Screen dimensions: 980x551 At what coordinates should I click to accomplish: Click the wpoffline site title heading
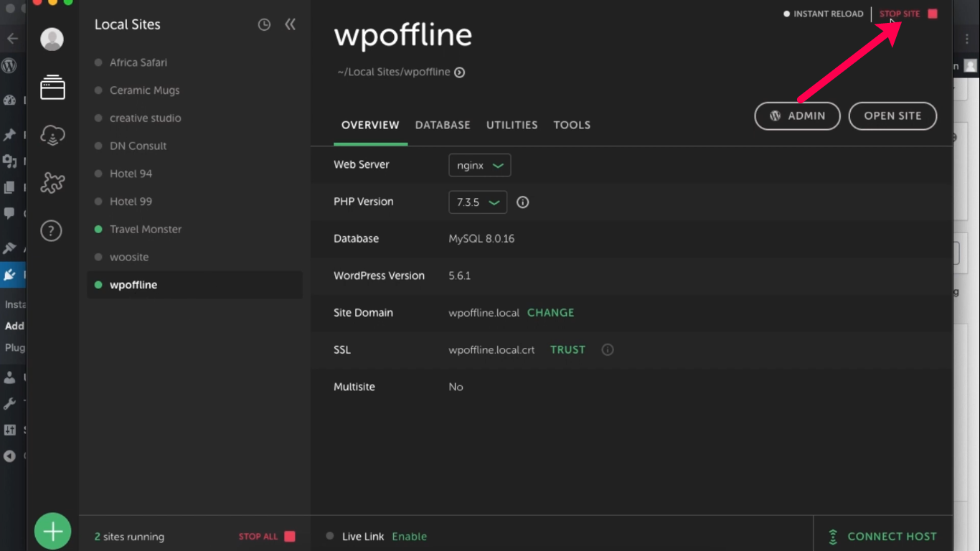(x=403, y=36)
